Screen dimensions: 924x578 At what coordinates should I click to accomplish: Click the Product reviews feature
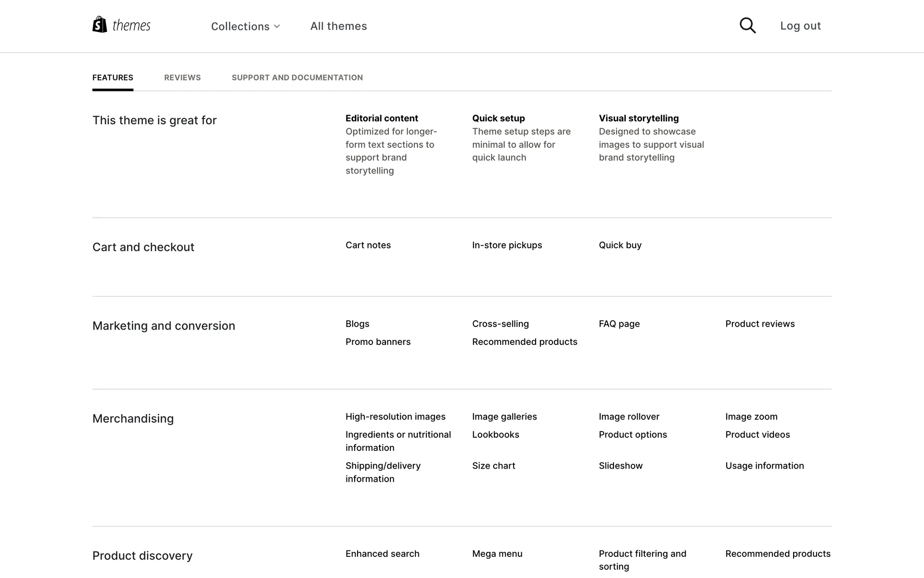(760, 324)
